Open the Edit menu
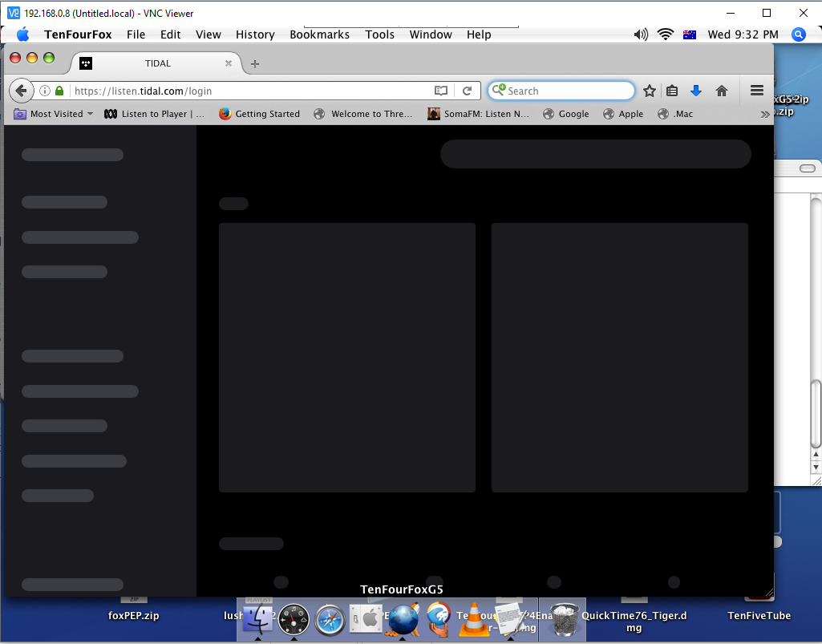This screenshot has height=644, width=822. click(x=170, y=34)
